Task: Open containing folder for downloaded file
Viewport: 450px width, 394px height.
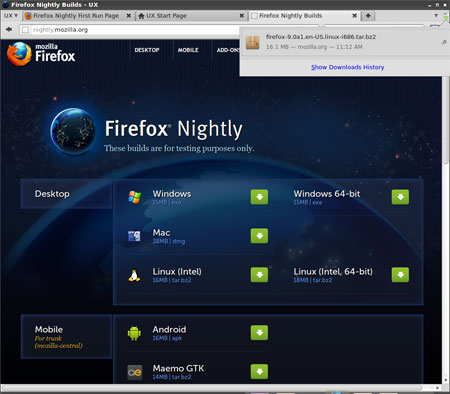Action: [444, 42]
